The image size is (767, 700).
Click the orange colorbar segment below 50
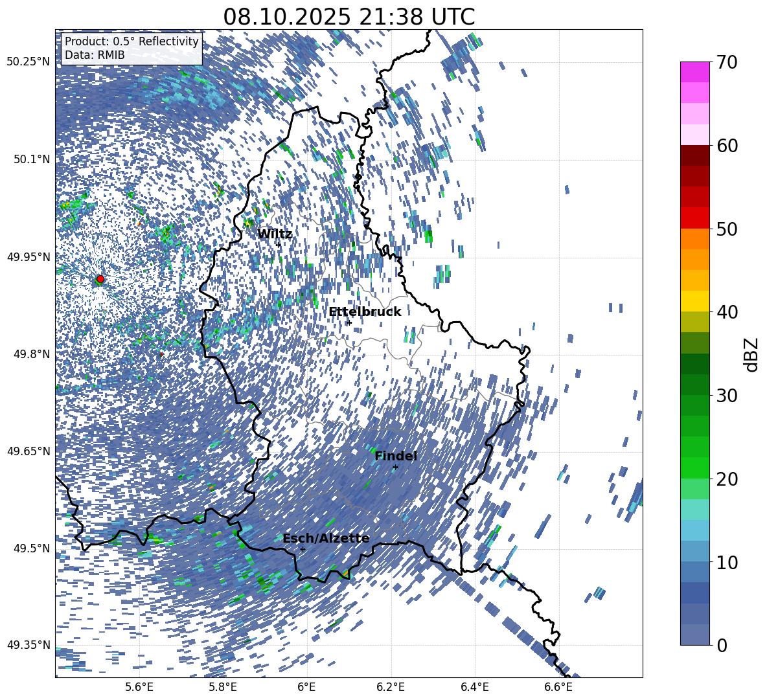point(694,239)
